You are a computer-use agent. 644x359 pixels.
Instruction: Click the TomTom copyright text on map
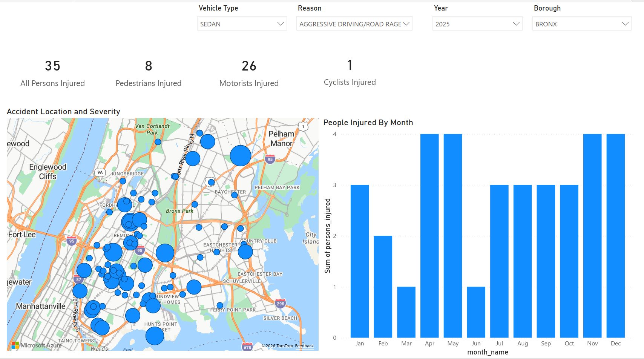[x=278, y=346]
